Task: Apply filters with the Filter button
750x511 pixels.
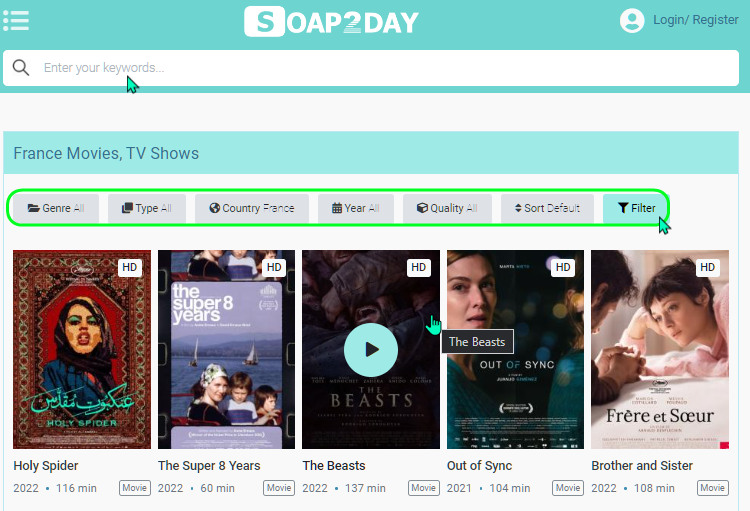Action: pyautogui.click(x=636, y=208)
